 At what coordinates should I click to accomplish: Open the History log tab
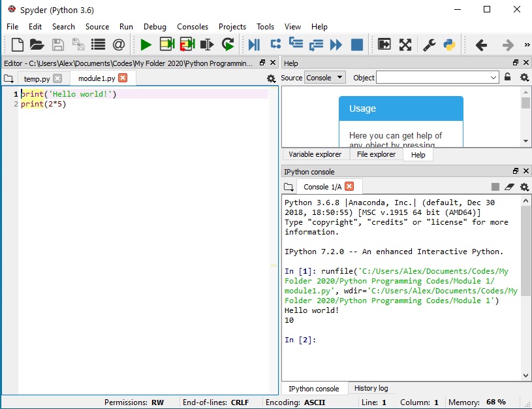pos(371,388)
